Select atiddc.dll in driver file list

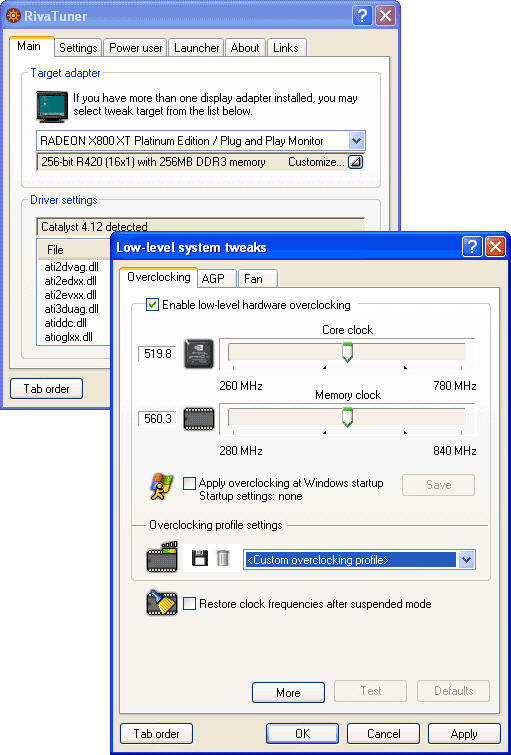(65, 323)
